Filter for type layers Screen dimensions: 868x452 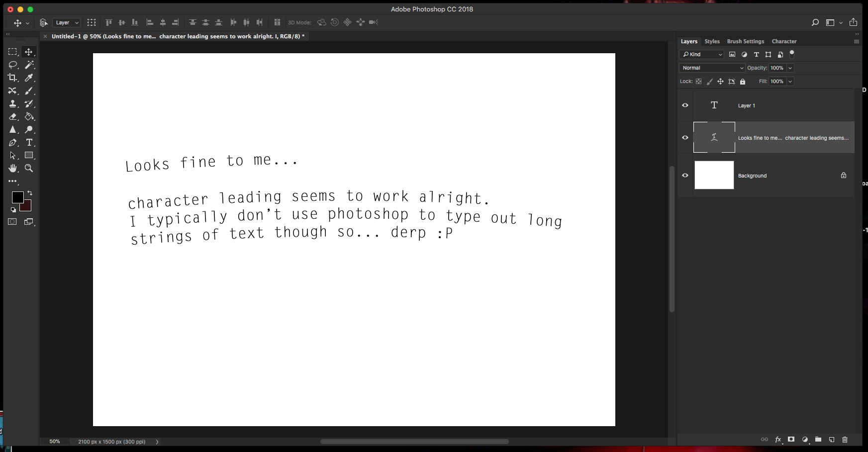tap(757, 55)
